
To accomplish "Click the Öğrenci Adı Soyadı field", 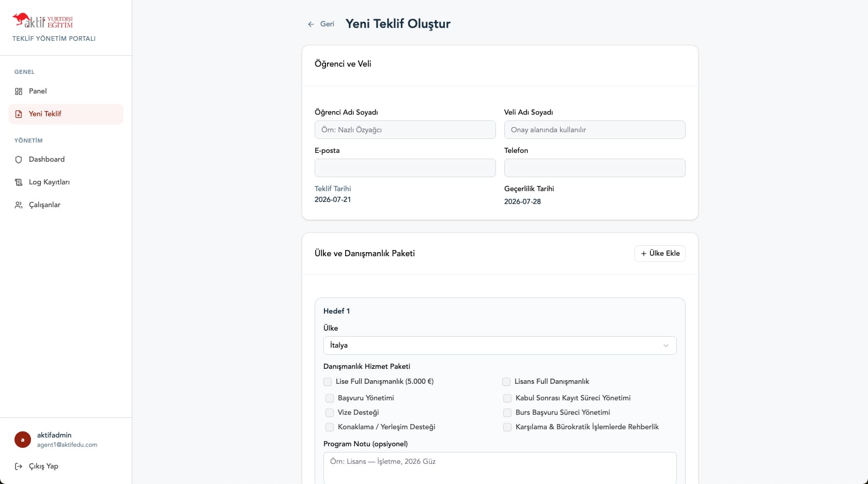I will click(405, 130).
